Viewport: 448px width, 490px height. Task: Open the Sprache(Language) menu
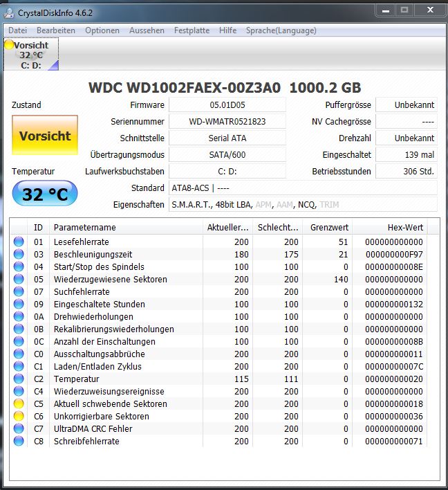pyautogui.click(x=281, y=30)
